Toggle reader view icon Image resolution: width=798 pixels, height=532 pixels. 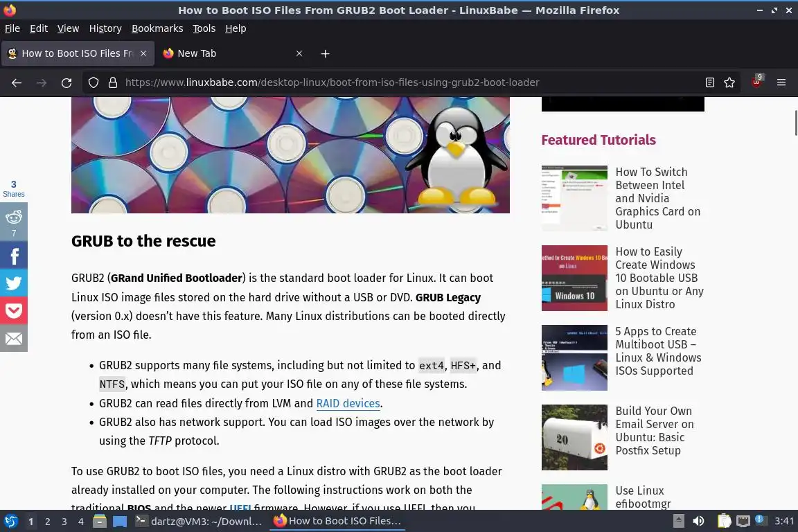tap(710, 82)
